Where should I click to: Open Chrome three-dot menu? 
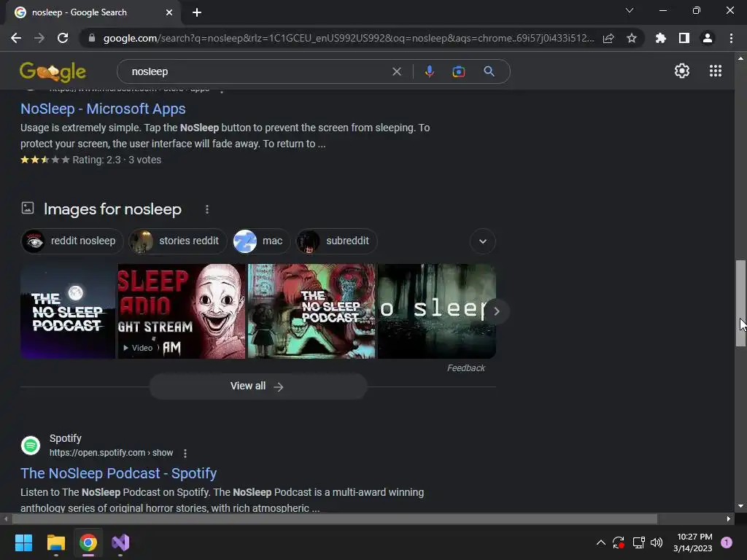coord(731,38)
